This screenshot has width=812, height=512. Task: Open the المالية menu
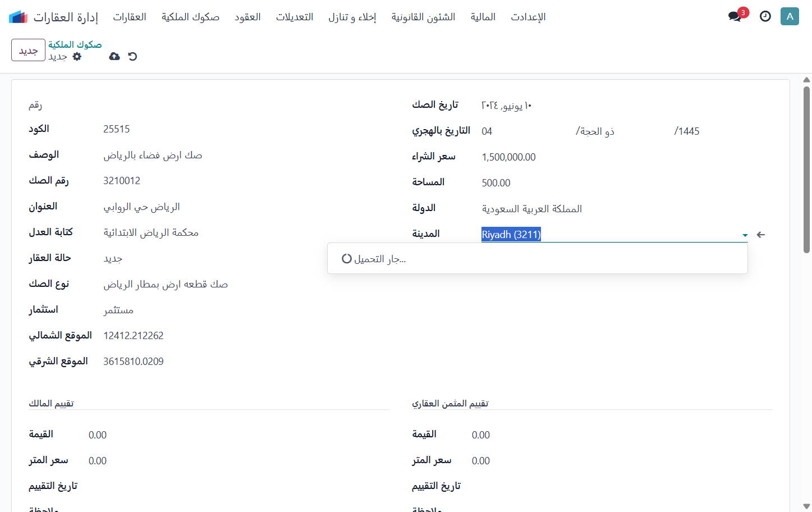pos(483,17)
